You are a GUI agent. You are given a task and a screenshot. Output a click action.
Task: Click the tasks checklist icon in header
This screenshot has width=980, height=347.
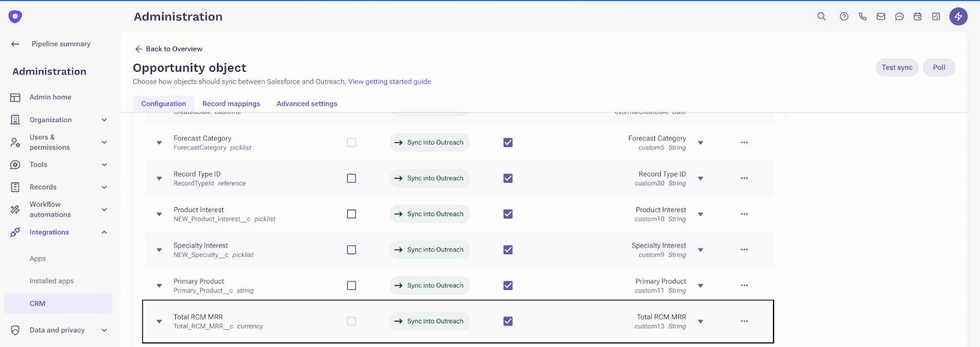[936, 17]
